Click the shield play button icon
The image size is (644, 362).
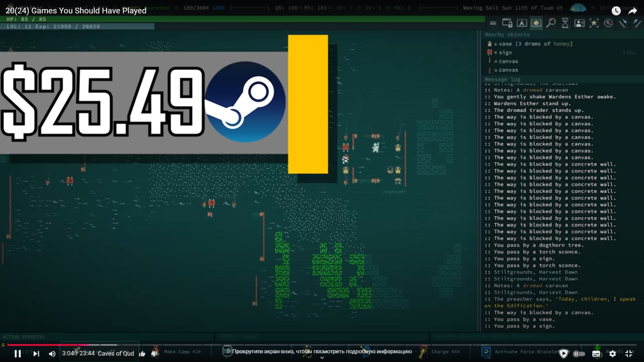point(564,354)
